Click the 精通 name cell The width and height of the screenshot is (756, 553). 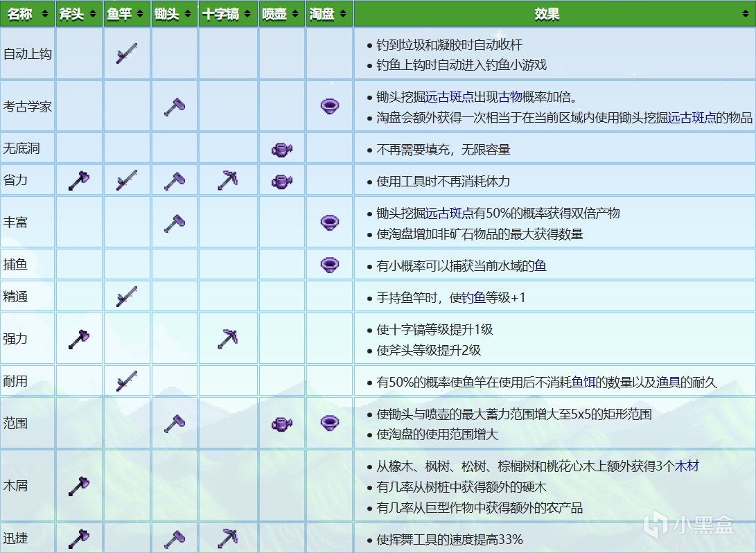click(28, 297)
